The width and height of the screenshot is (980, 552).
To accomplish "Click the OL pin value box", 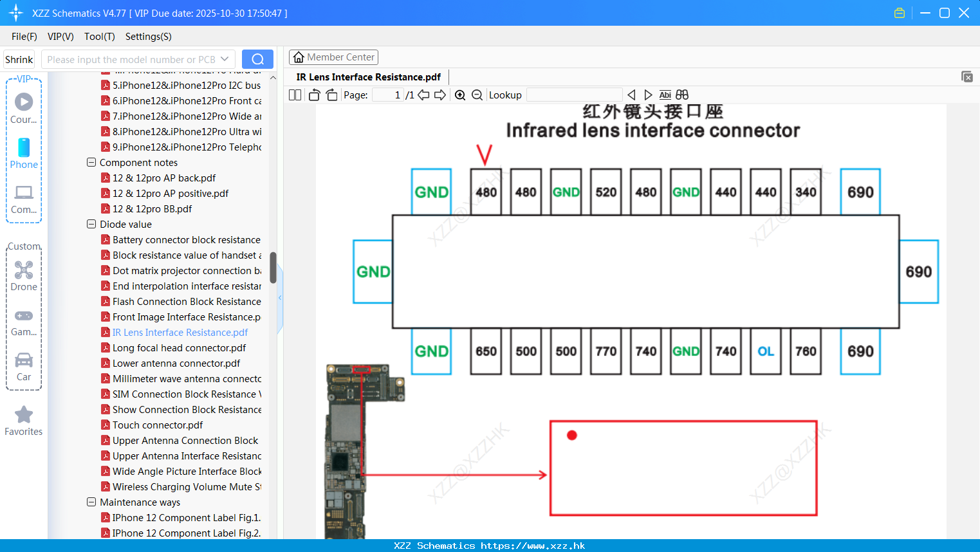I will (x=766, y=351).
